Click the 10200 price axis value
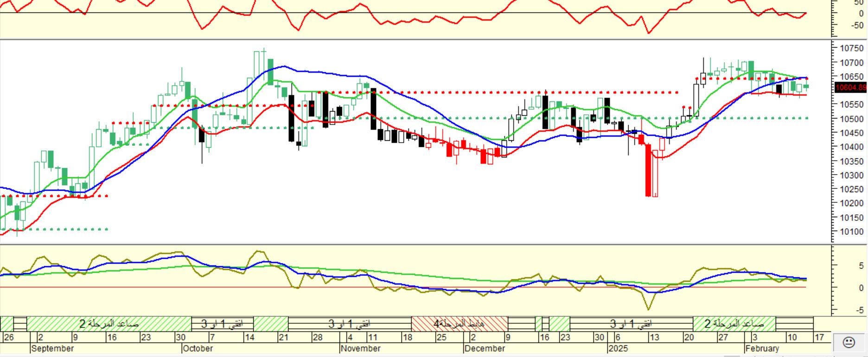Viewport: 868px width, 357px height. click(x=852, y=203)
